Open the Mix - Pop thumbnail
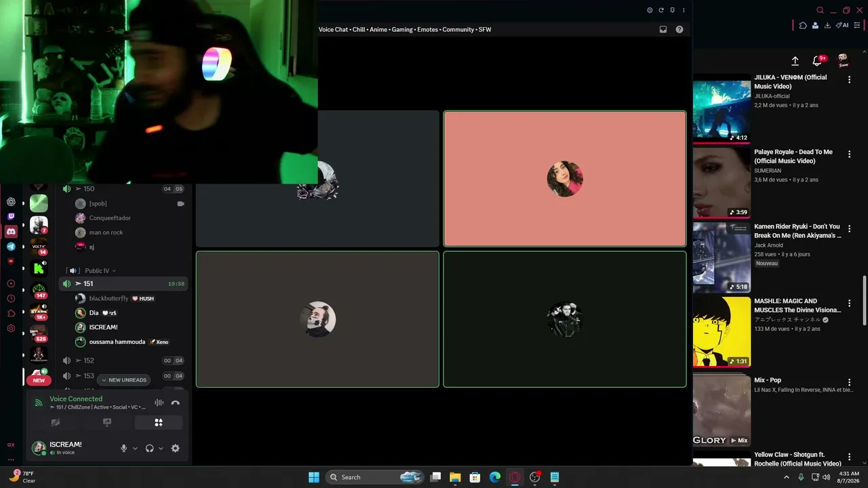Screen dimensions: 868x488 [722, 409]
